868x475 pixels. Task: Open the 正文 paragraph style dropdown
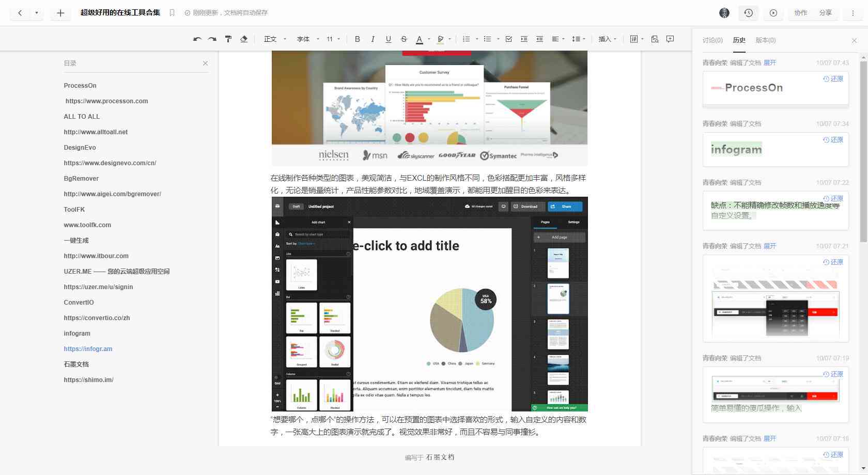click(275, 39)
